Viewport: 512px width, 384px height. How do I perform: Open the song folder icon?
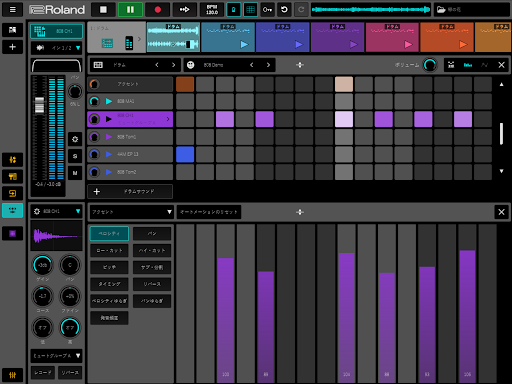pyautogui.click(x=441, y=10)
